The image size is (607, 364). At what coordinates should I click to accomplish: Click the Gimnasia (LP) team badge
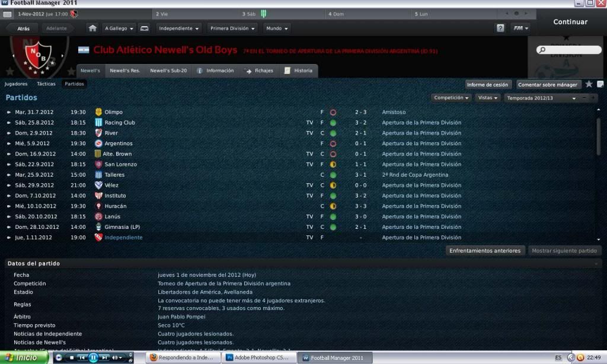coord(98,227)
